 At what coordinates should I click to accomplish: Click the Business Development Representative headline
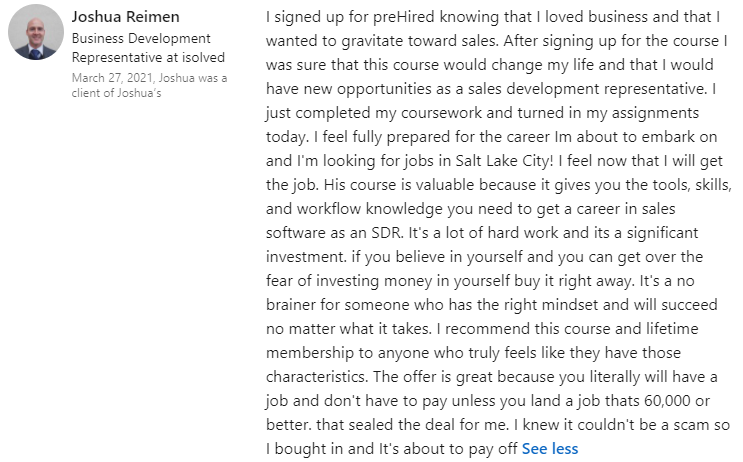[141, 38]
